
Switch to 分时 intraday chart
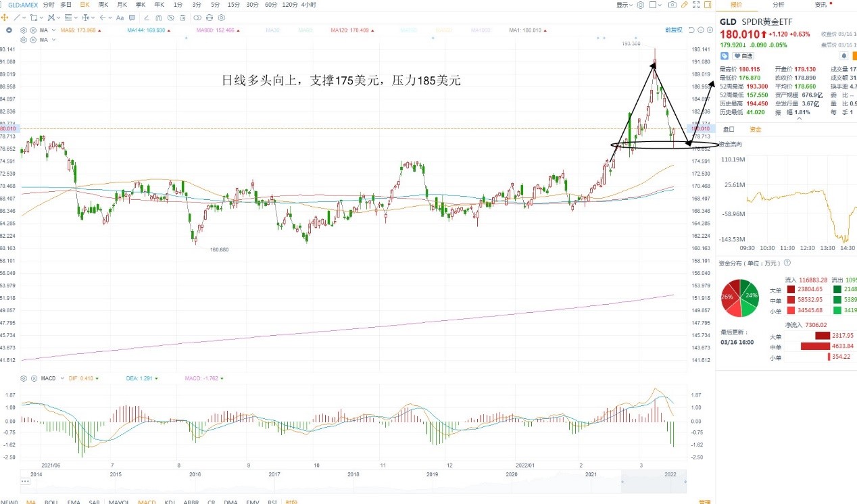coord(49,5)
